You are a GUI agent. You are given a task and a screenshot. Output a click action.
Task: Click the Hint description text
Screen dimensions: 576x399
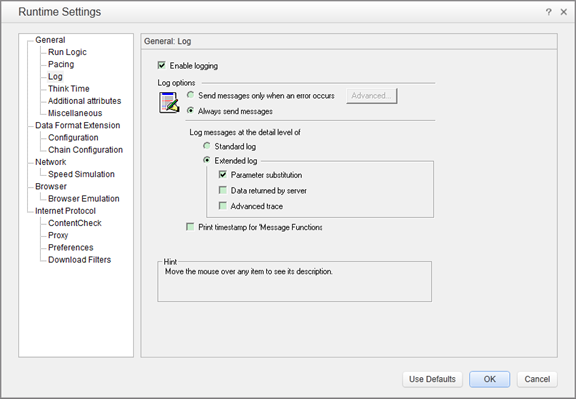point(249,272)
